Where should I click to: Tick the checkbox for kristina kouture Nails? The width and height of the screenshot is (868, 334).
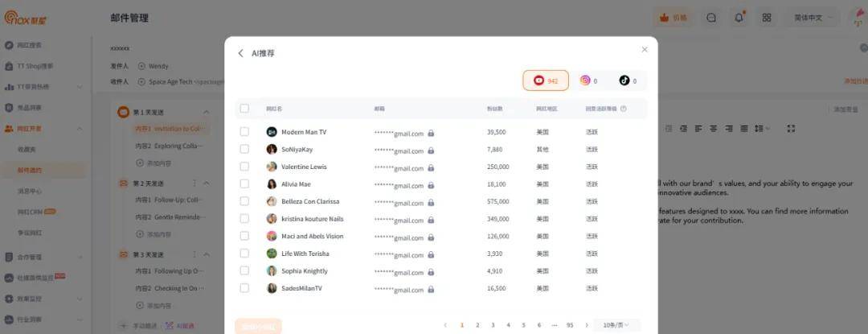pyautogui.click(x=244, y=218)
